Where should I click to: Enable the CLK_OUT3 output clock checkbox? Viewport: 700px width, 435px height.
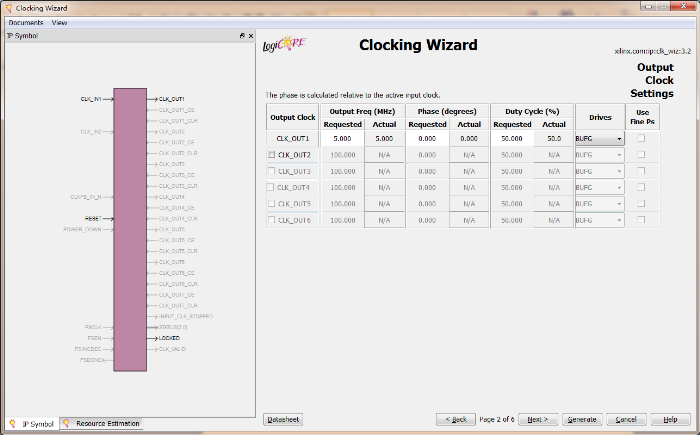[271, 171]
